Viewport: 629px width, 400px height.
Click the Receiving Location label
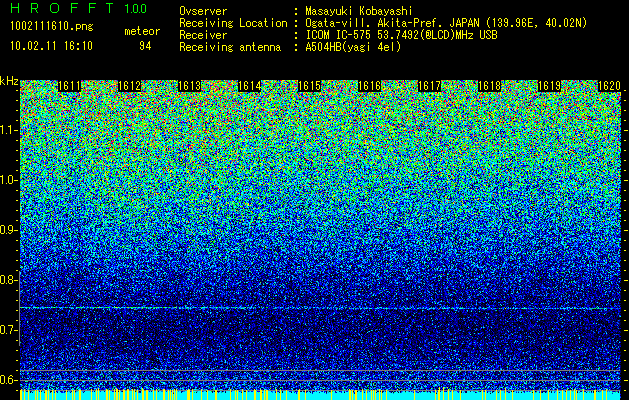click(x=233, y=23)
